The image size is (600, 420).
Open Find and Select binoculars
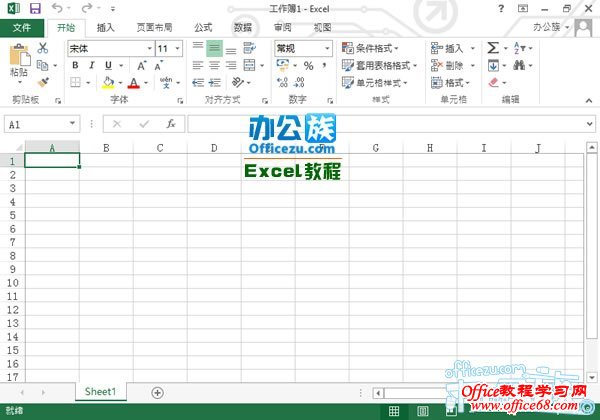[x=519, y=65]
